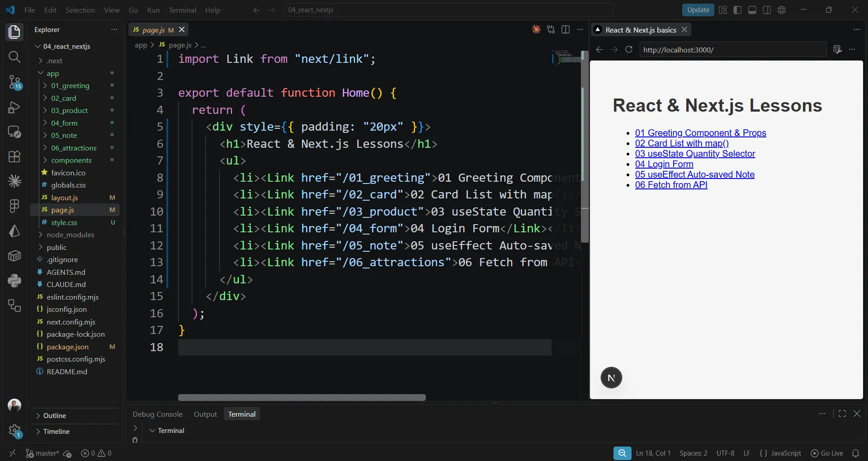Expand the 06_attractions folder
Screen dimensions: 868x461
click(74, 148)
